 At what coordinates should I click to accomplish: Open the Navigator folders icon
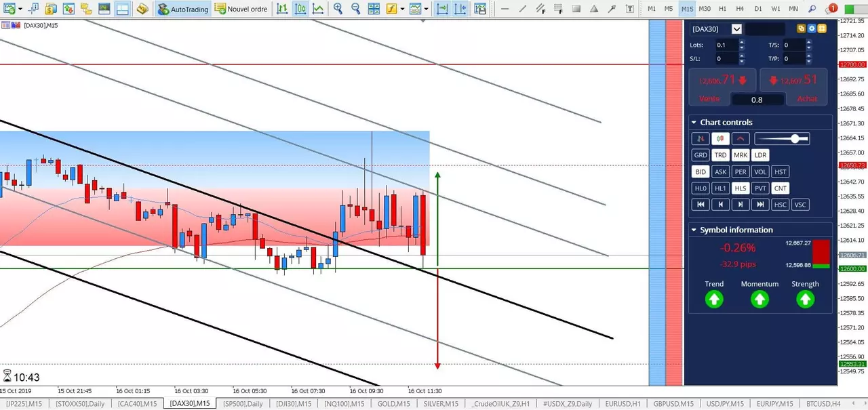coord(86,9)
